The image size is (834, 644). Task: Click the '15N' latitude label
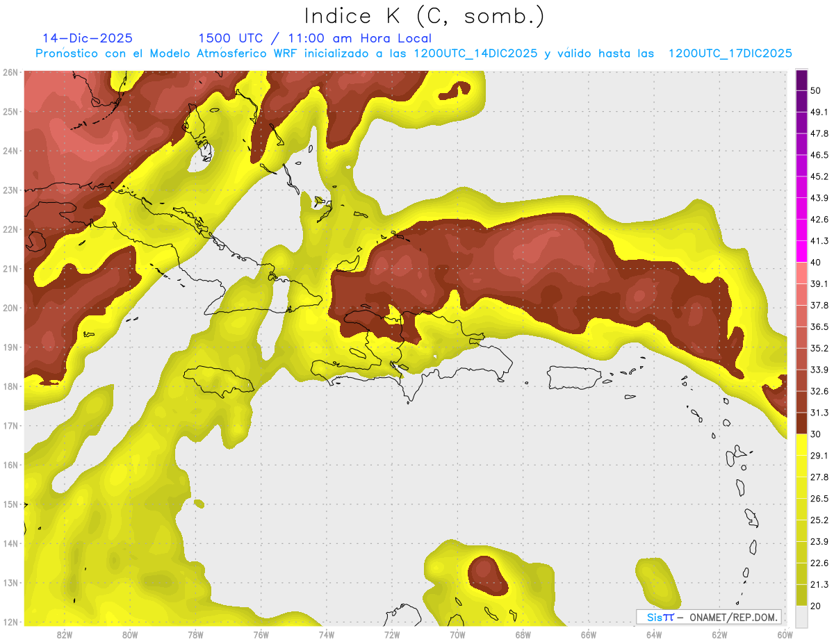[10, 504]
